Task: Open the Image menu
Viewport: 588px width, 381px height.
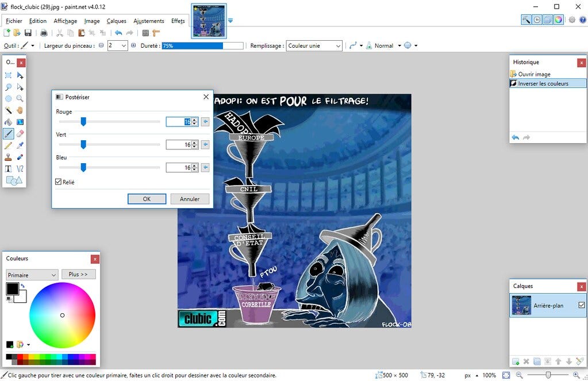Action: (x=92, y=21)
